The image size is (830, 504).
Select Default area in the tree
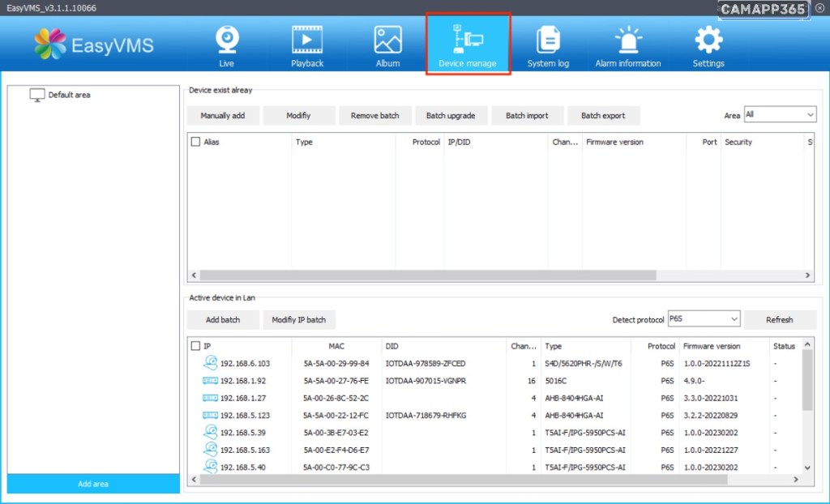[x=69, y=95]
